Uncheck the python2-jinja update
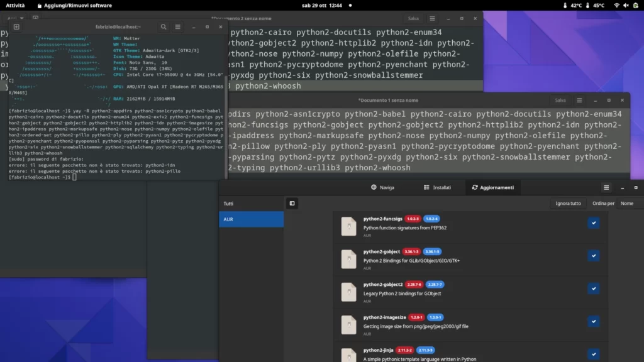Screen dimensions: 644x362 [x=594, y=354]
